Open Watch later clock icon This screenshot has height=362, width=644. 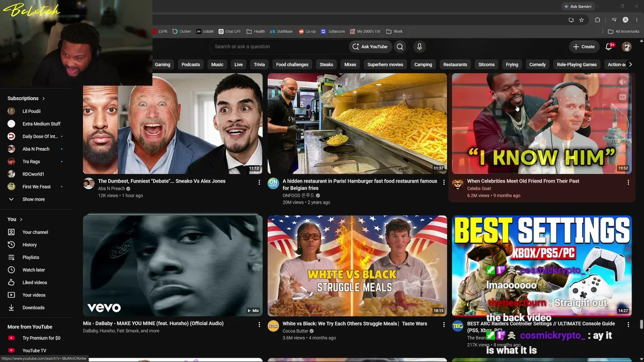click(11, 270)
